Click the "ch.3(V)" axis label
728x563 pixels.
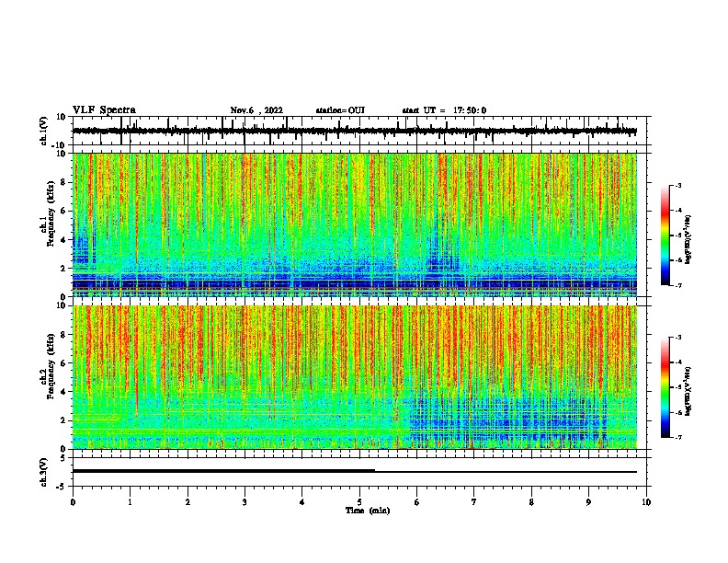[44, 472]
